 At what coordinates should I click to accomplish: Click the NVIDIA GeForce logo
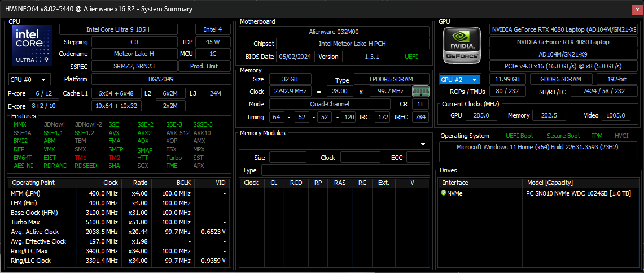coord(462,45)
